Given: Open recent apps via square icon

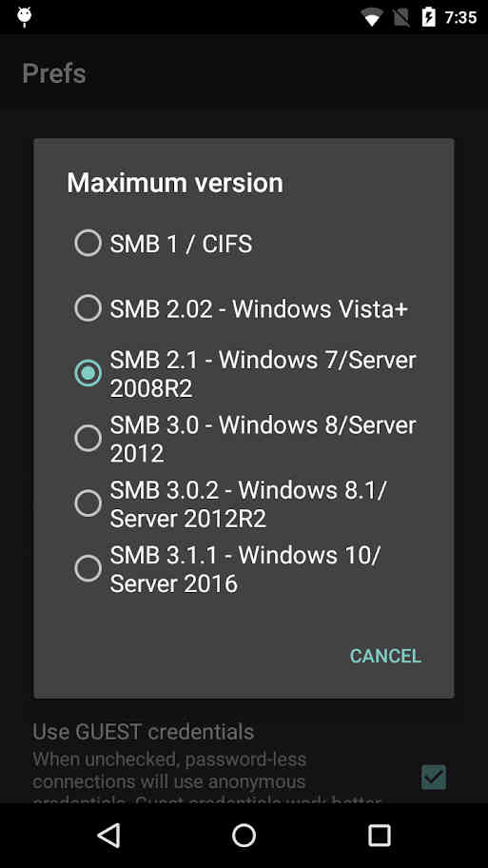Looking at the screenshot, I should [379, 836].
